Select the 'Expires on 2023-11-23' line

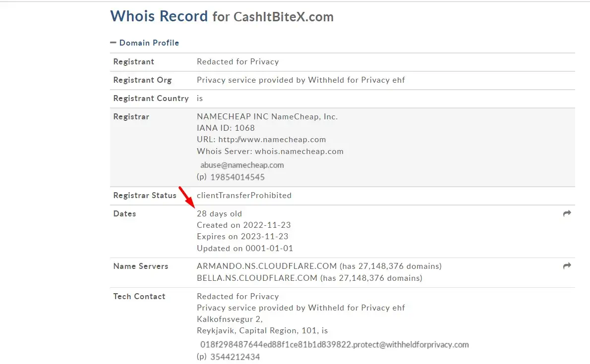[x=243, y=237]
